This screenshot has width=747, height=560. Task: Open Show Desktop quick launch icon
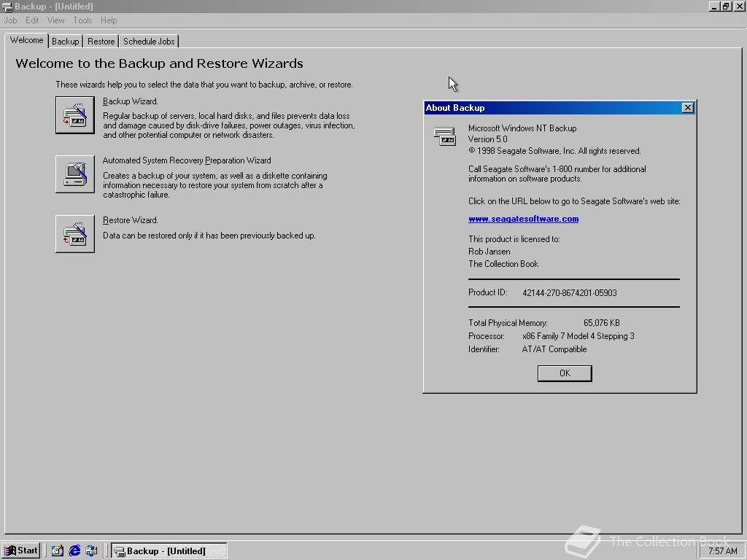[x=58, y=551]
